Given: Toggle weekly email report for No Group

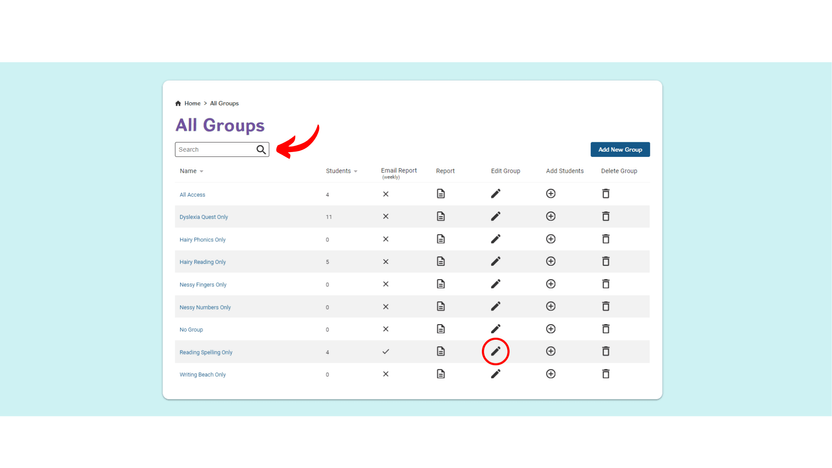Looking at the screenshot, I should pos(386,329).
